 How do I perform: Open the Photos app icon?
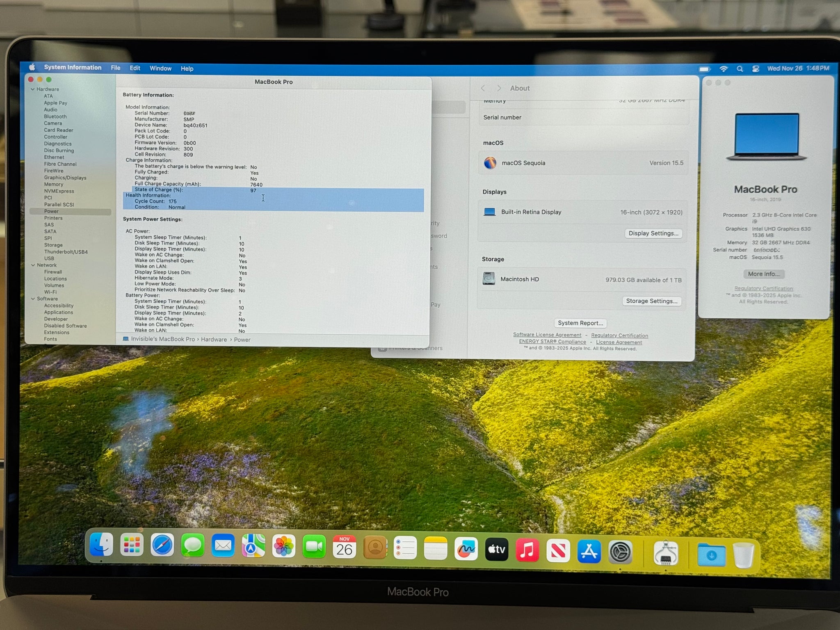pos(284,547)
